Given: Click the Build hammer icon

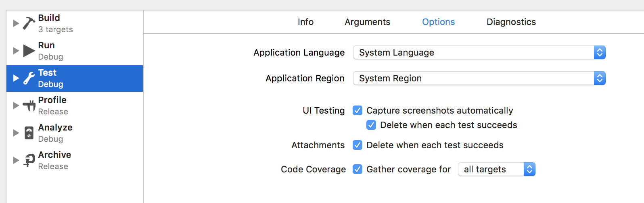Looking at the screenshot, I should pyautogui.click(x=29, y=23).
